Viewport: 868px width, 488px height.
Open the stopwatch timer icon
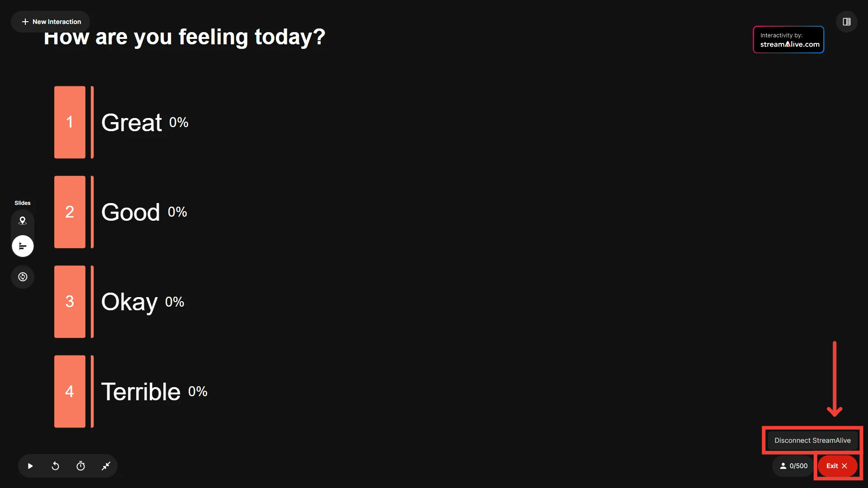81,466
